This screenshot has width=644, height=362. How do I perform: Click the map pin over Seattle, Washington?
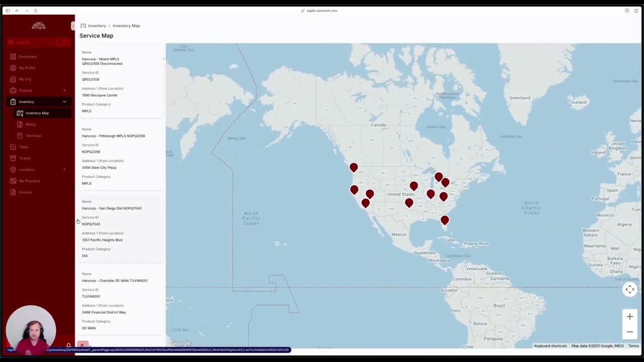354,167
